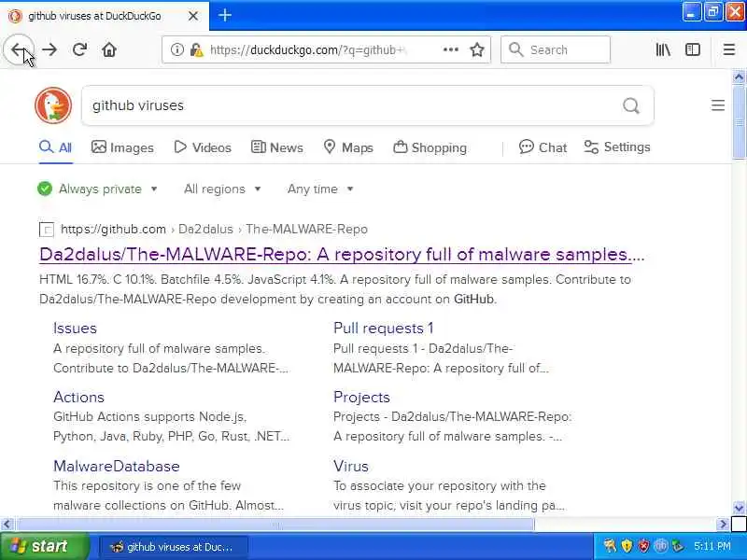Switch to the Images tab
Image resolution: width=747 pixels, height=560 pixels.
pos(122,147)
